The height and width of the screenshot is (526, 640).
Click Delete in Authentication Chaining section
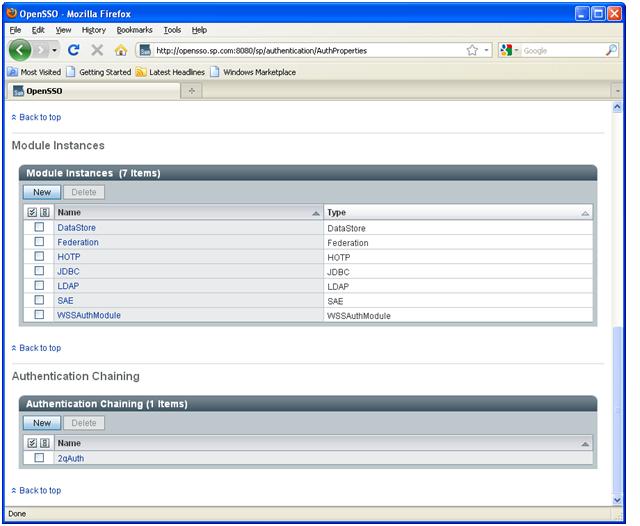(84, 423)
